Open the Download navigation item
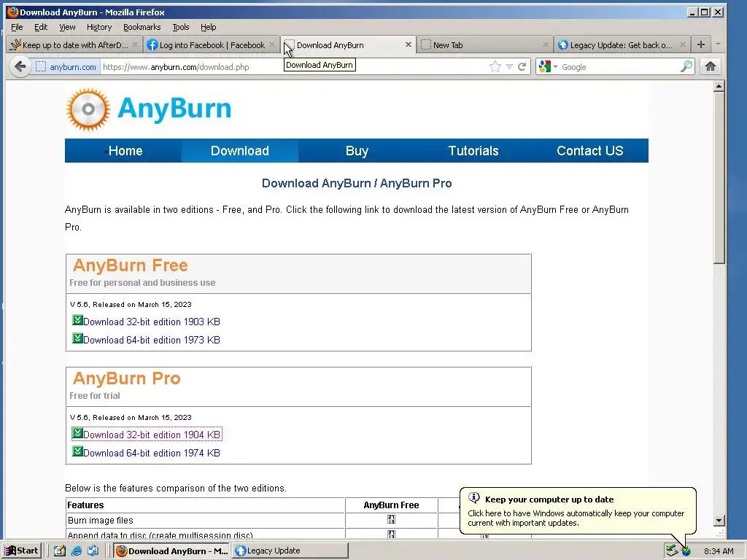Screen dimensions: 747x560 tap(240, 150)
